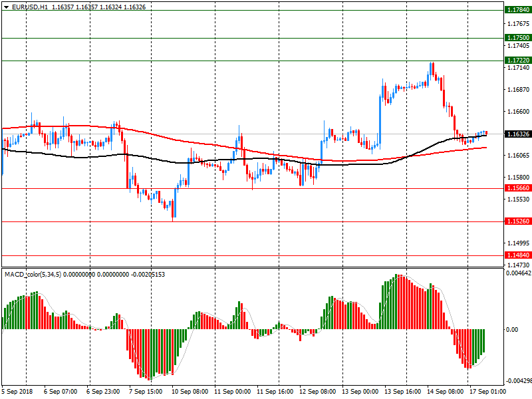
Task: Click the MACD scale maximum 0.004642 label
Action: pyautogui.click(x=519, y=273)
